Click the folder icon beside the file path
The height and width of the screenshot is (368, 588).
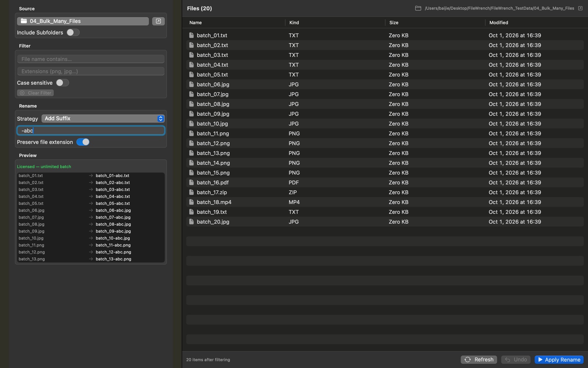point(418,8)
